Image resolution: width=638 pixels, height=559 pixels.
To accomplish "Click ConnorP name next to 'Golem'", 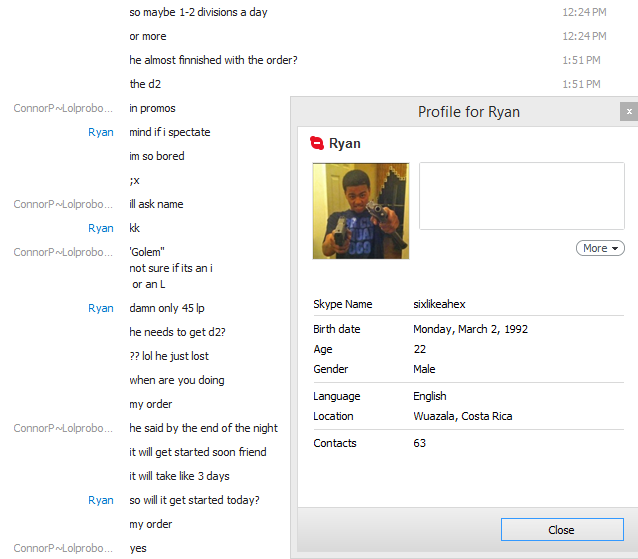I will [x=63, y=252].
